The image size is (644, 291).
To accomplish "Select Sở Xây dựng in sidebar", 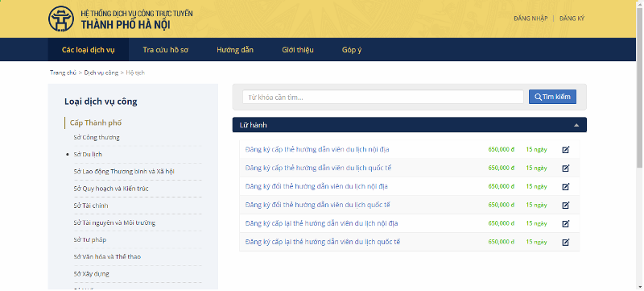I will coord(91,274).
